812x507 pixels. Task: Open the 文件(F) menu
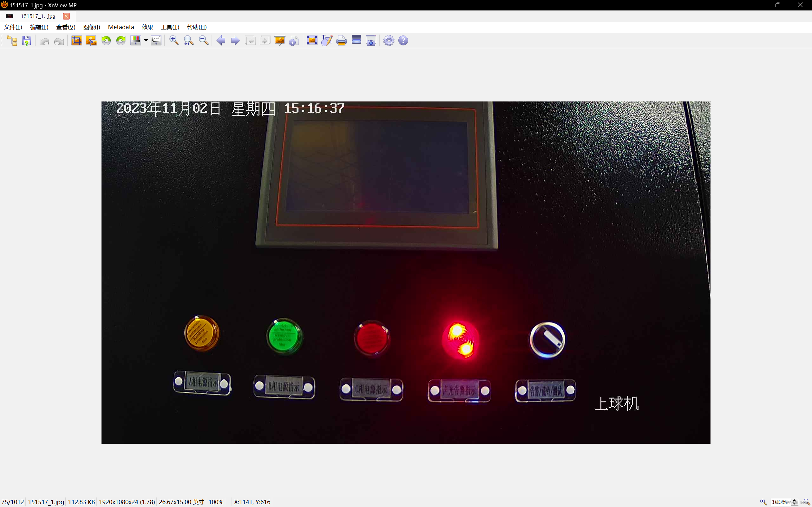12,27
